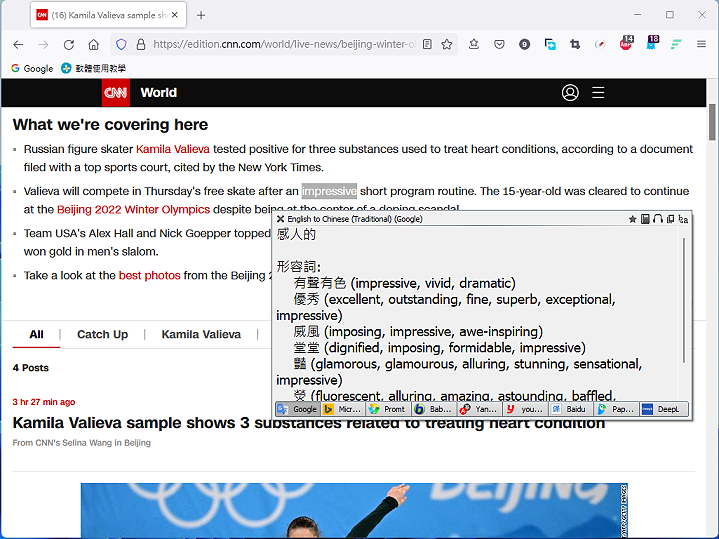Select the Kamila Valieva filter tab
Screen dimensions: 719x539
(201, 334)
